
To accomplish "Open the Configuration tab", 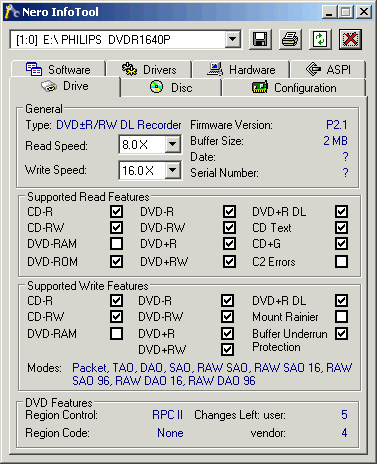I will 294,88.
